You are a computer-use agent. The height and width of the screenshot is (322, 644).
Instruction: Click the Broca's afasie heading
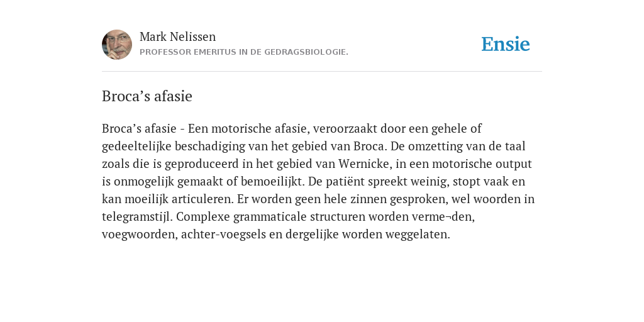tap(147, 96)
